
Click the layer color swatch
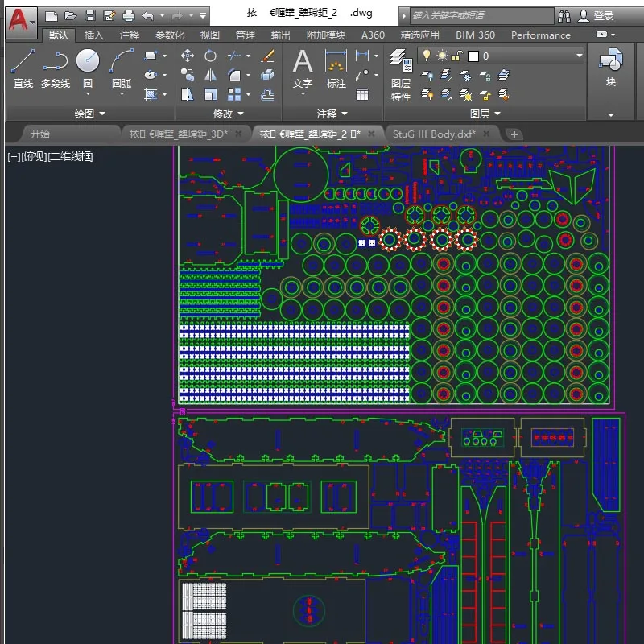(473, 56)
